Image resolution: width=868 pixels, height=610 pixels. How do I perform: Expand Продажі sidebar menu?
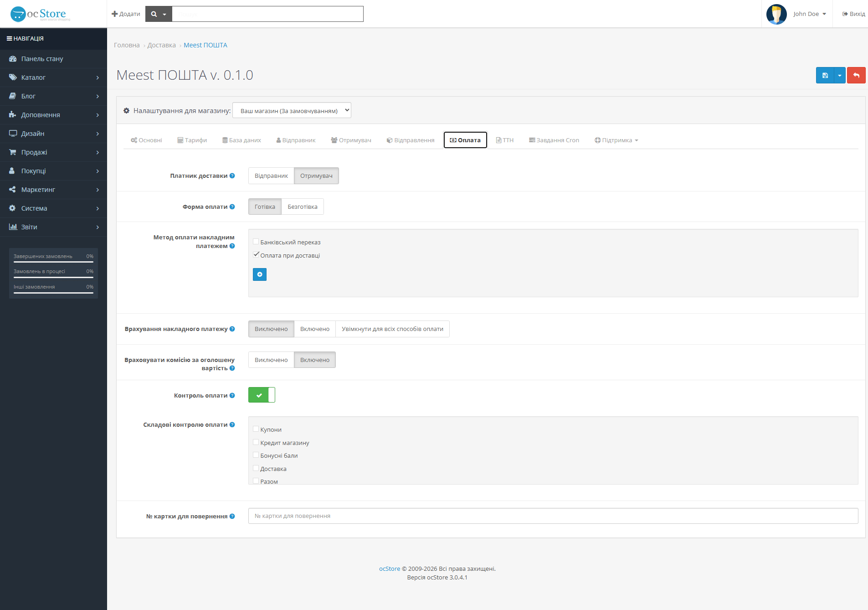click(53, 152)
